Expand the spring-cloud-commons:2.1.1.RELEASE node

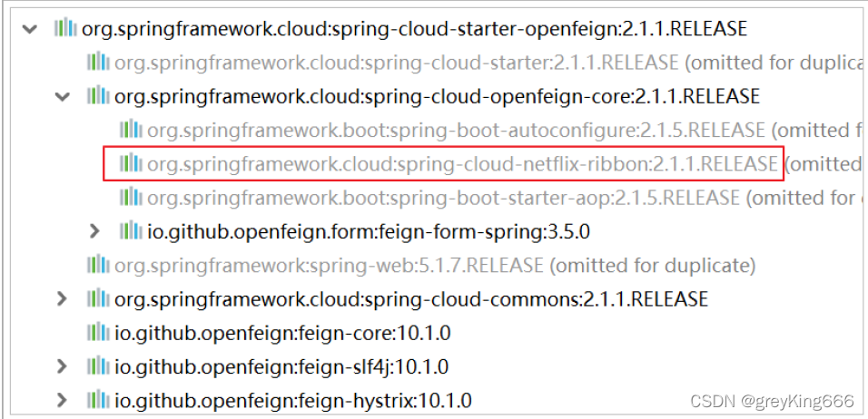(x=62, y=299)
